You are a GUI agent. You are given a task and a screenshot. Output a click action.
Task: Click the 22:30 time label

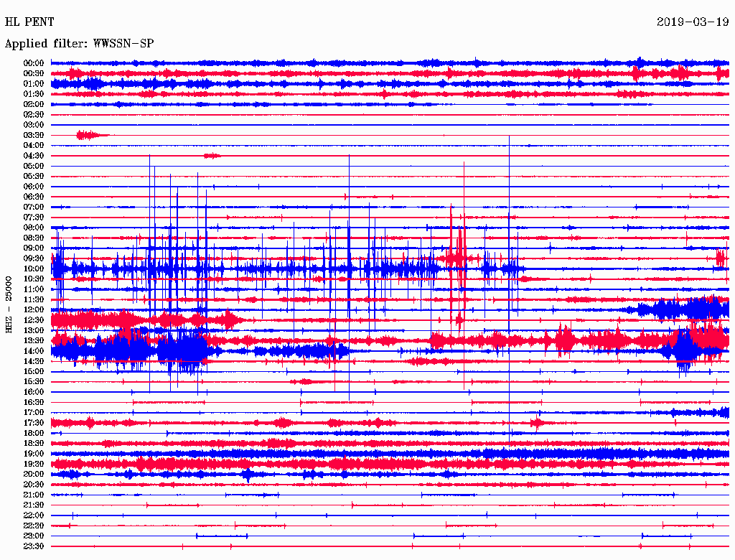34,526
